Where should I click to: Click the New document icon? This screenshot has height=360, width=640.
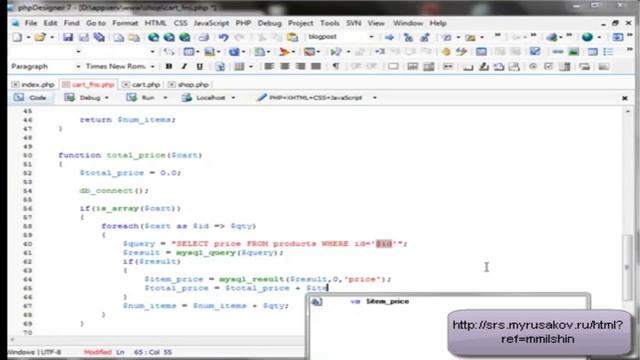pos(17,37)
